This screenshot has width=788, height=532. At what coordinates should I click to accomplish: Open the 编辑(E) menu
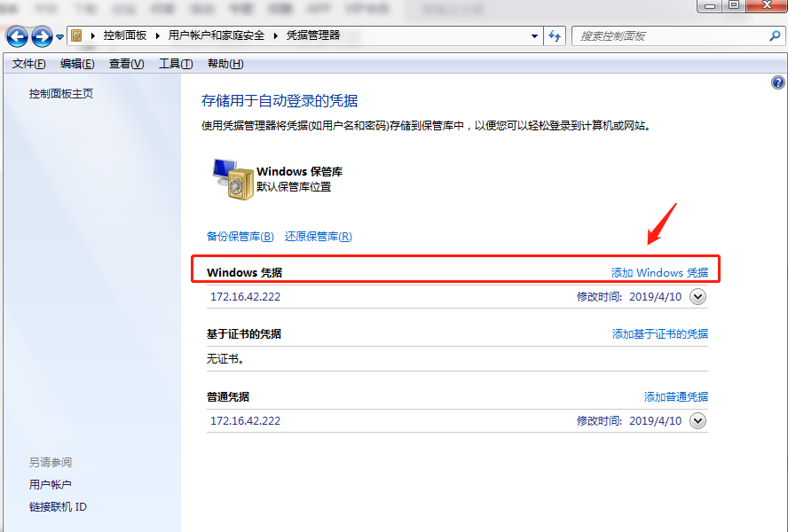[77, 64]
